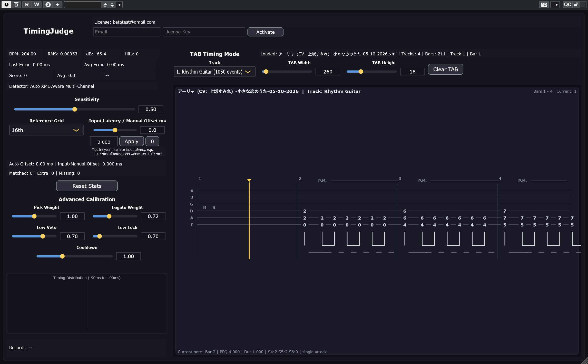Click the Clear TAB button
This screenshot has width=588, height=364.
coord(445,69)
